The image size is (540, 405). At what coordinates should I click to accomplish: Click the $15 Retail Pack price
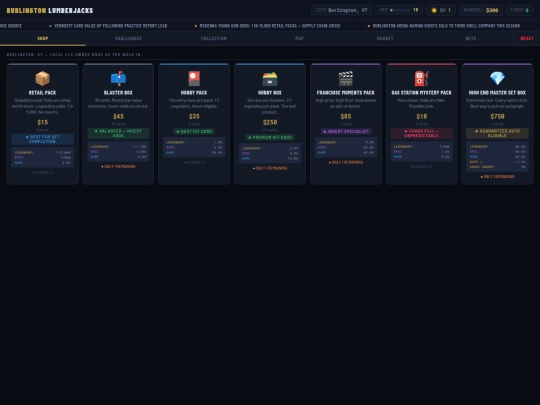(x=43, y=122)
